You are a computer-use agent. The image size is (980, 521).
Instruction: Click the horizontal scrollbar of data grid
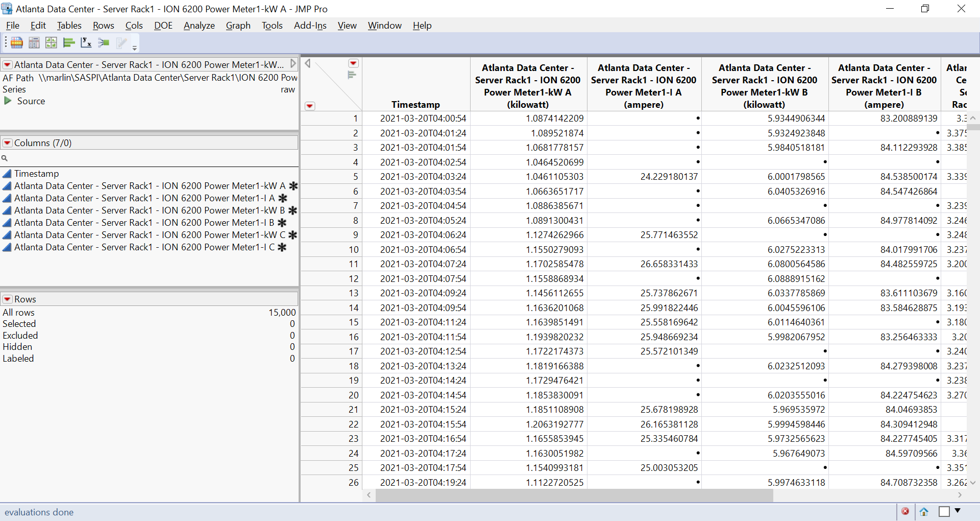pos(574,495)
